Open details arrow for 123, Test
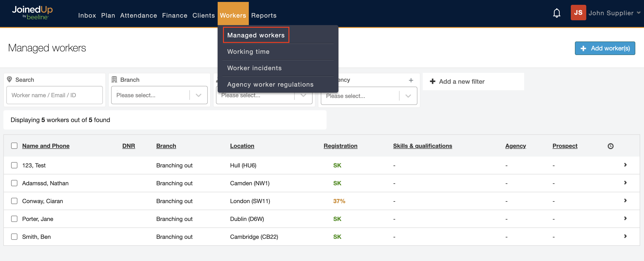This screenshot has width=644, height=261. click(625, 165)
